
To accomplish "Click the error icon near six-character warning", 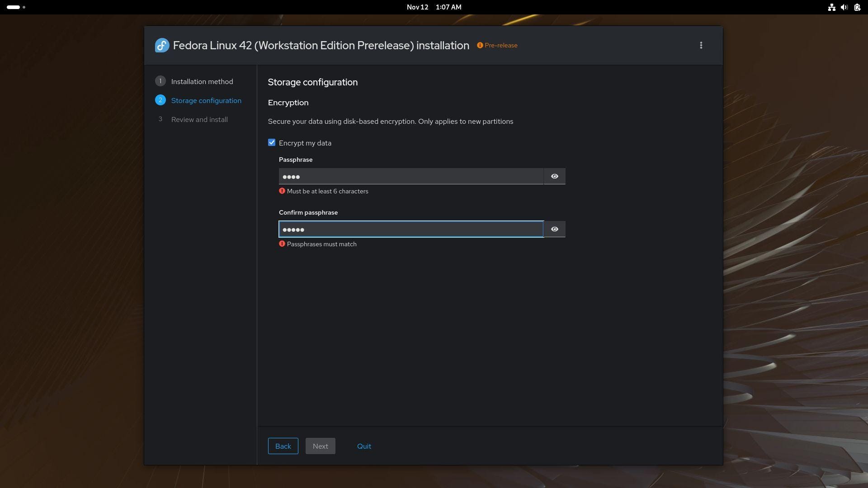I will pos(282,191).
